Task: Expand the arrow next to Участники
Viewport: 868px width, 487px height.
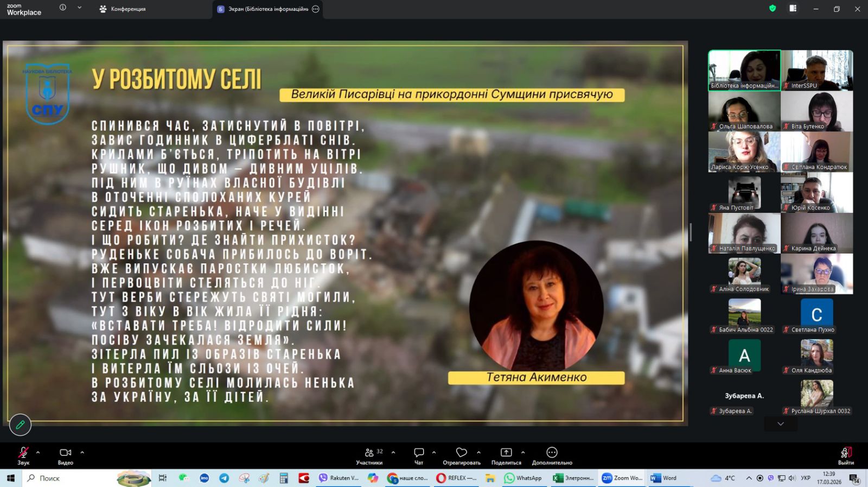Action: pyautogui.click(x=393, y=452)
